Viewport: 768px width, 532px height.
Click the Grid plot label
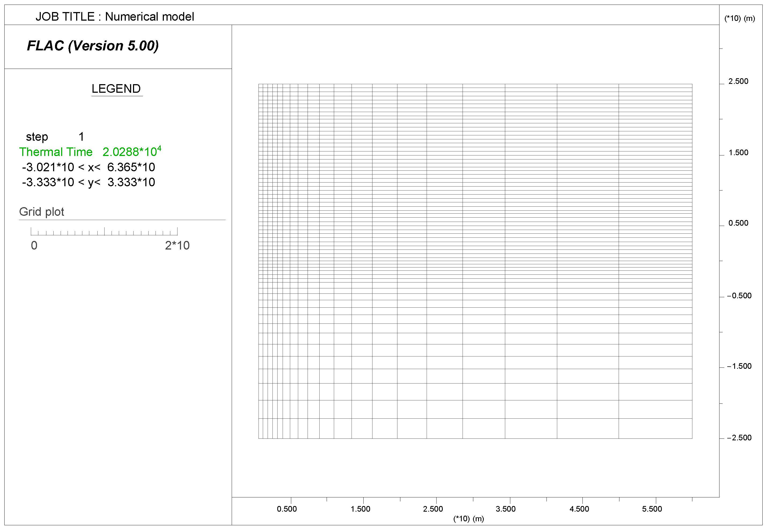(41, 212)
